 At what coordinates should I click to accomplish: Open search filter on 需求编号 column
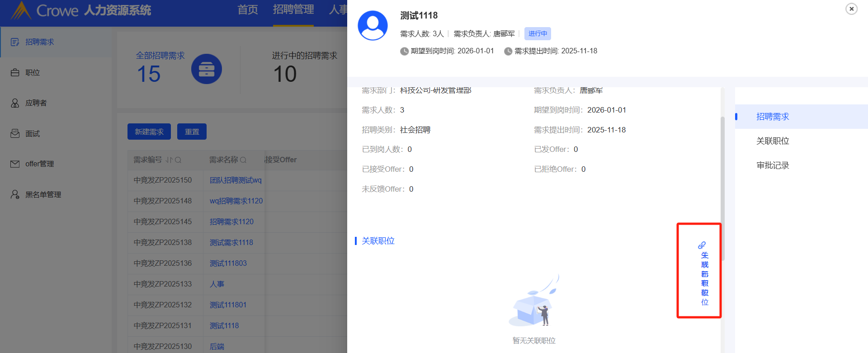178,160
